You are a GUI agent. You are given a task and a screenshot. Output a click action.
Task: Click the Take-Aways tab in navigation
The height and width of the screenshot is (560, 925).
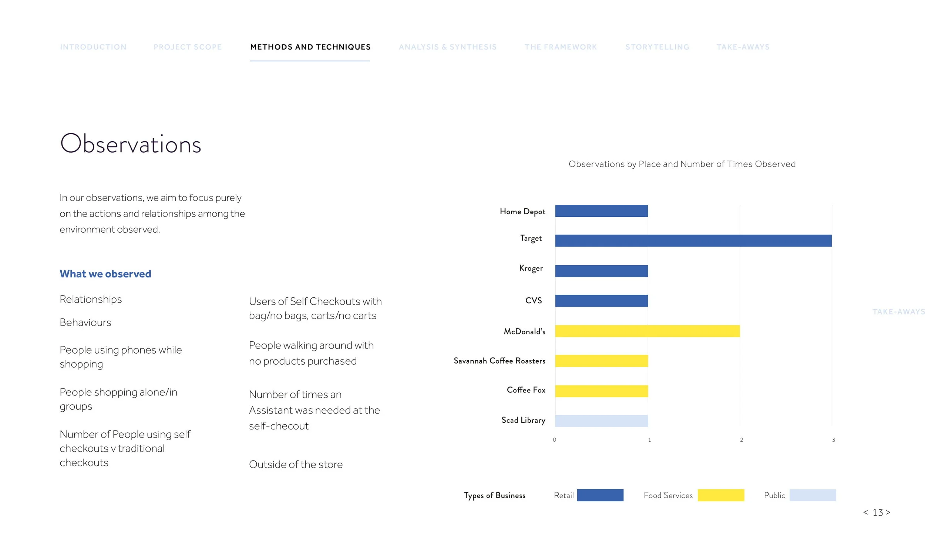743,47
